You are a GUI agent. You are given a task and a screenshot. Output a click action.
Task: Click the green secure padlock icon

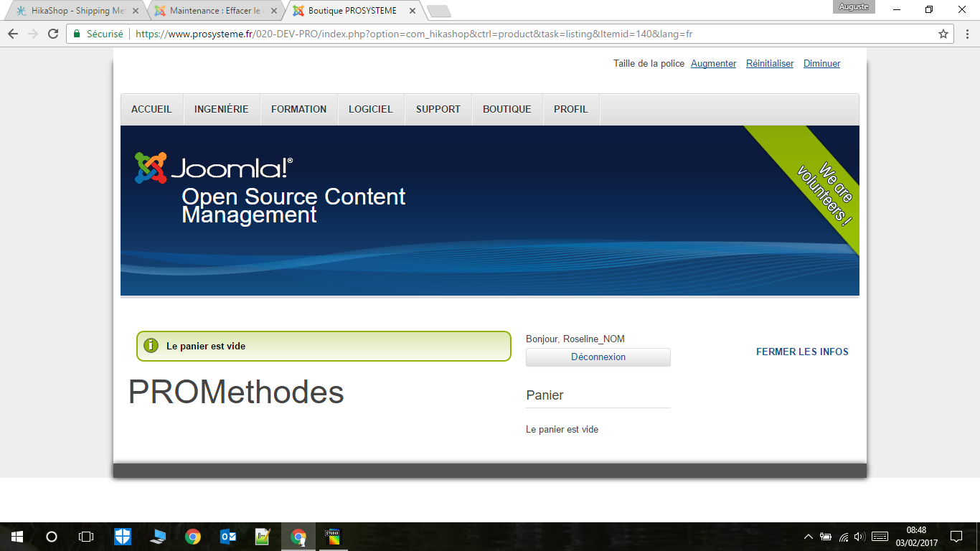point(77,34)
